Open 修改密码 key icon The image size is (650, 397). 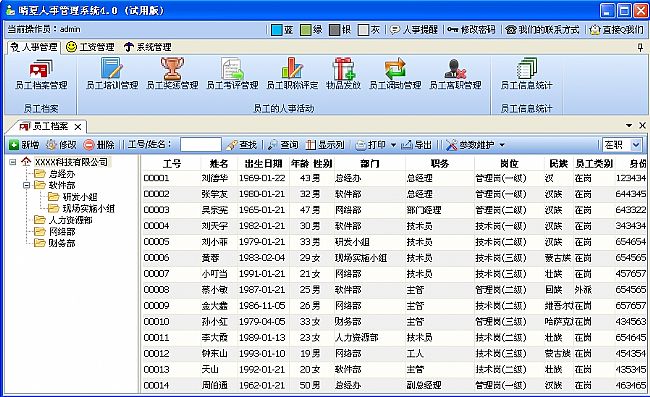coord(472,29)
